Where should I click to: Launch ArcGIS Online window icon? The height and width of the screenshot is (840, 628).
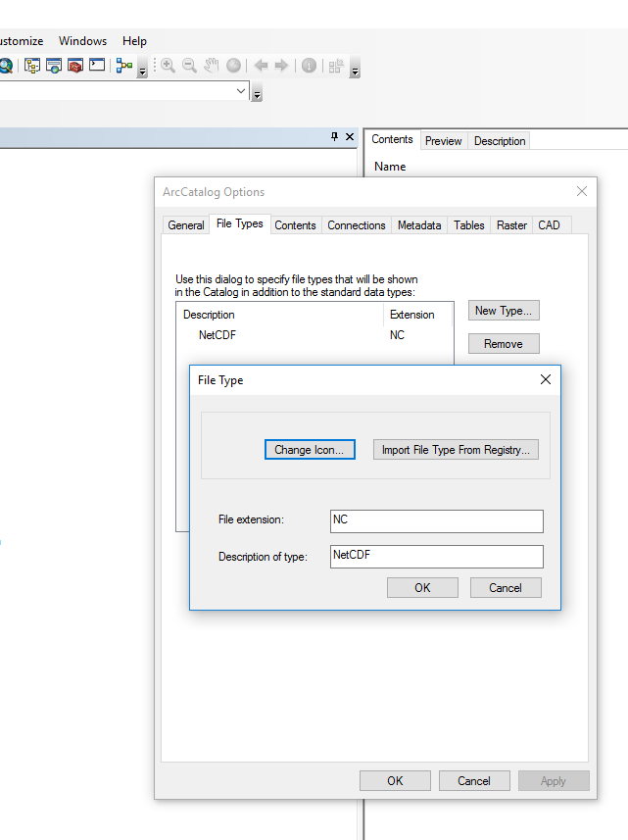coord(54,66)
